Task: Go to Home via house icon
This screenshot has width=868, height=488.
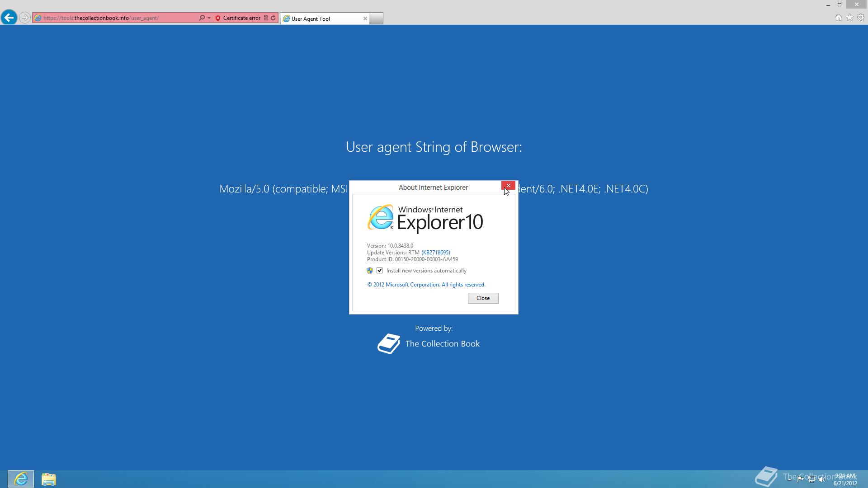Action: tap(838, 18)
